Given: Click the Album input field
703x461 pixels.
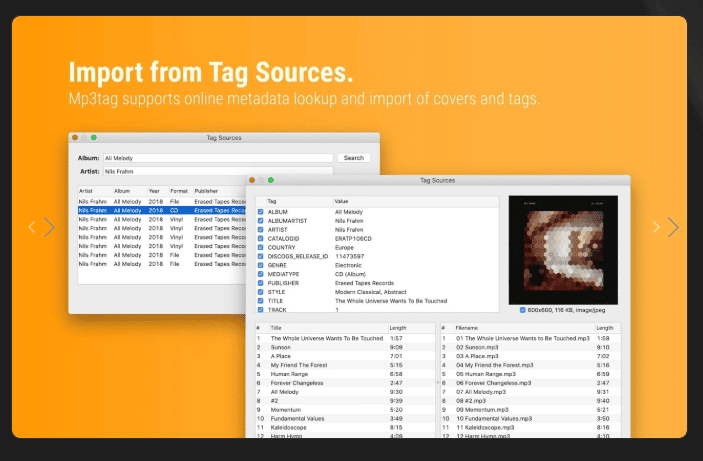Looking at the screenshot, I should click(218, 158).
